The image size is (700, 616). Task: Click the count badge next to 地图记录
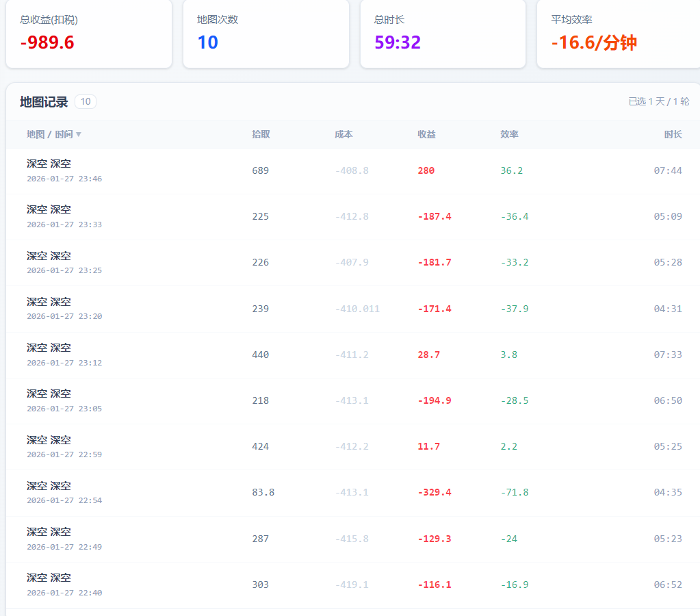point(86,102)
